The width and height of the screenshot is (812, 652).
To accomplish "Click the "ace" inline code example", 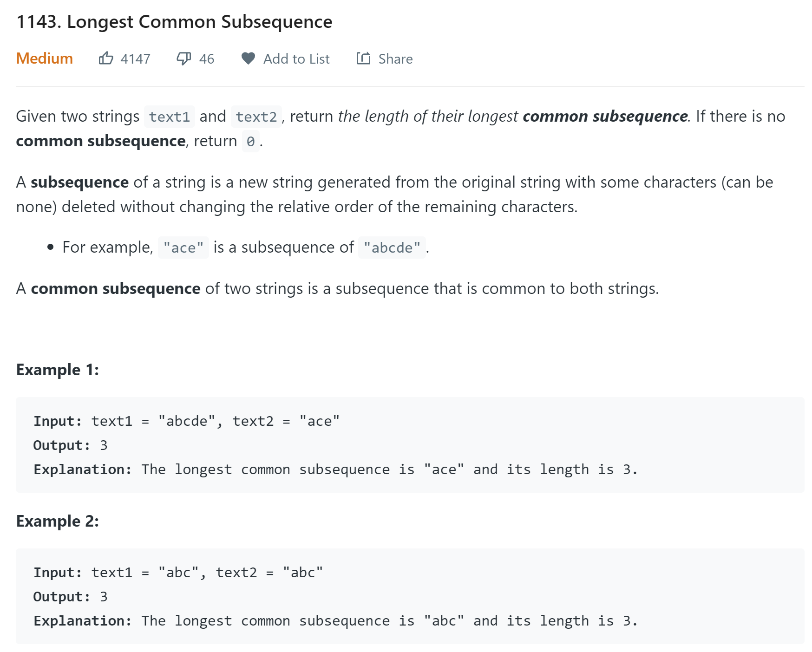I will click(x=183, y=248).
